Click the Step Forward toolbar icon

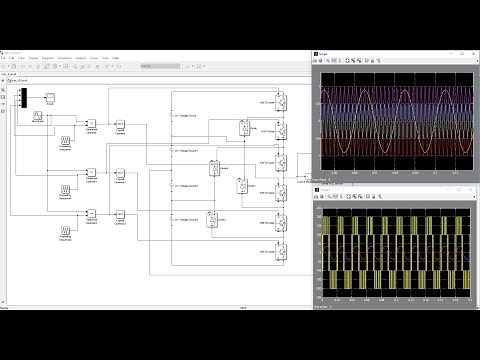click(x=89, y=66)
